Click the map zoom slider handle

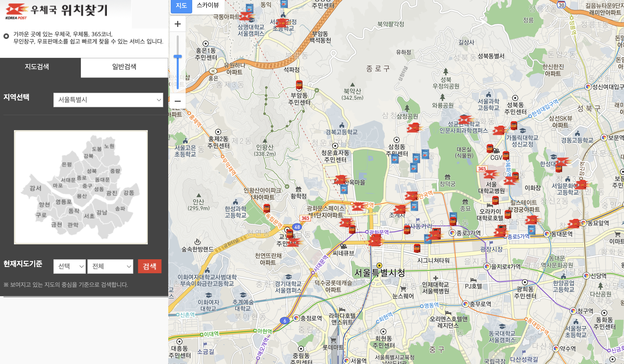tap(177, 57)
